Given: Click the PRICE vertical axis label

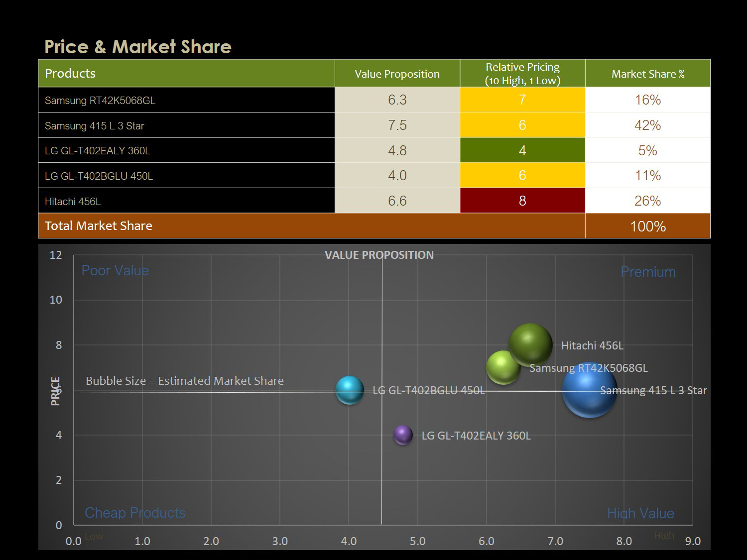Looking at the screenshot, I should tap(56, 391).
